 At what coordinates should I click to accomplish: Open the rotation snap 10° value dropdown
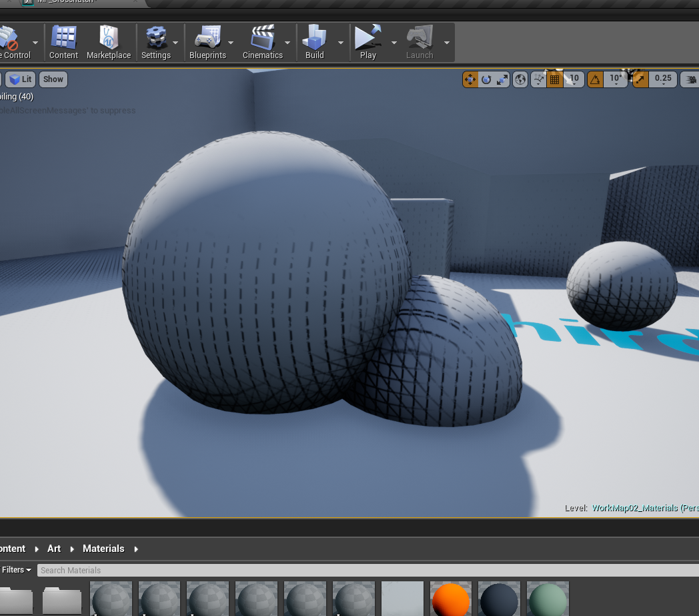tap(615, 79)
